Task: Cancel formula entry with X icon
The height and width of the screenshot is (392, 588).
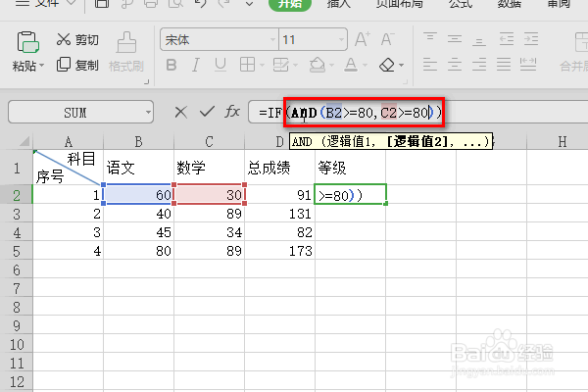Action: [x=180, y=112]
